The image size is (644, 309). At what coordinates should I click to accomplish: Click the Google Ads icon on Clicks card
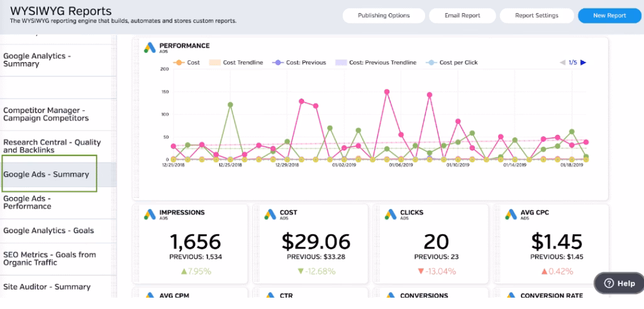pyautogui.click(x=391, y=214)
